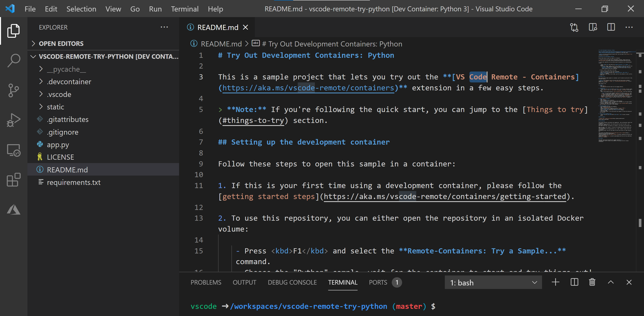The image size is (644, 316).
Task: Select the TERMINAL panel tab
Action: click(x=342, y=282)
